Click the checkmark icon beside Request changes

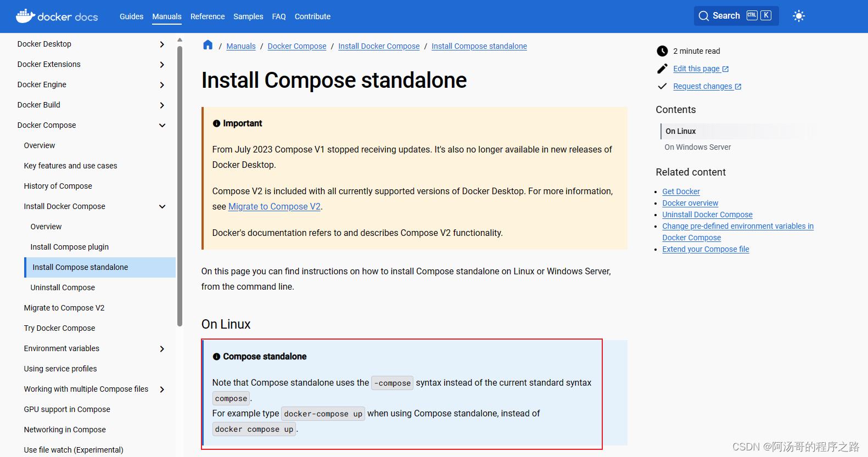(x=662, y=86)
